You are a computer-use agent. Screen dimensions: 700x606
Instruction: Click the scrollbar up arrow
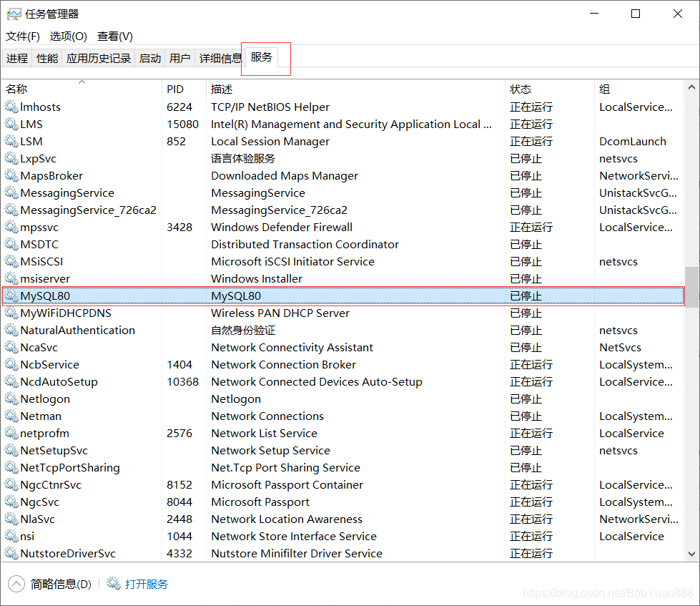(x=691, y=87)
